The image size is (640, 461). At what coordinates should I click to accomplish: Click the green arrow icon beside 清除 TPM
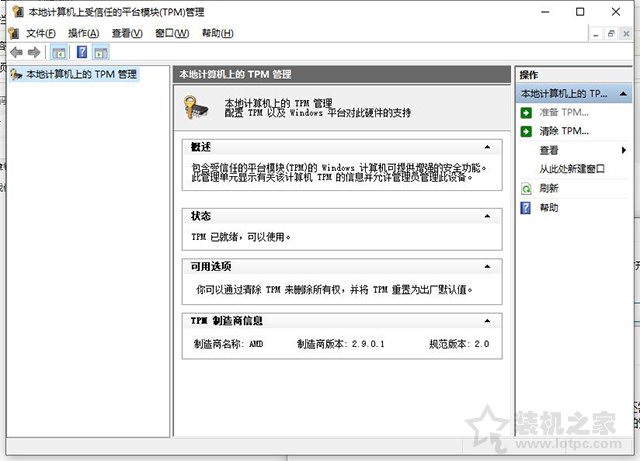pyautogui.click(x=526, y=131)
